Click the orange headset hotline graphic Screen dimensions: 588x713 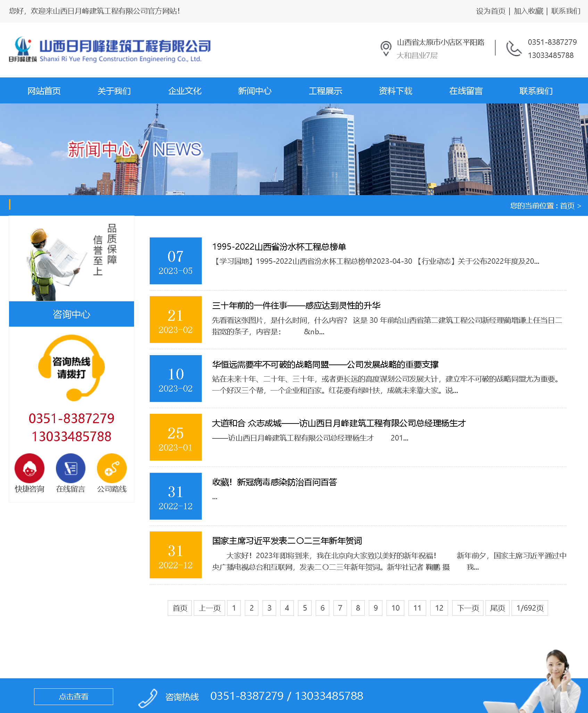click(72, 367)
